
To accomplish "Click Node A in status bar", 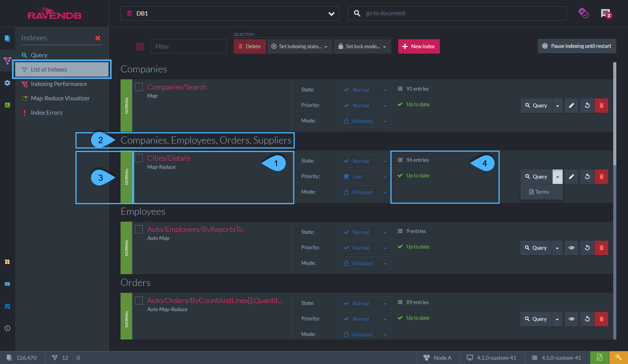I will tap(438, 358).
